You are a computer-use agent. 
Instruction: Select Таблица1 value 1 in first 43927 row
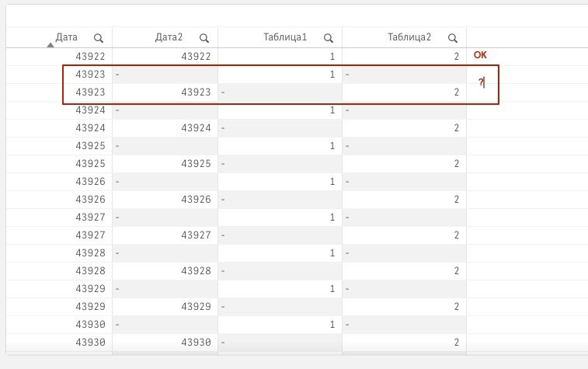tap(332, 217)
